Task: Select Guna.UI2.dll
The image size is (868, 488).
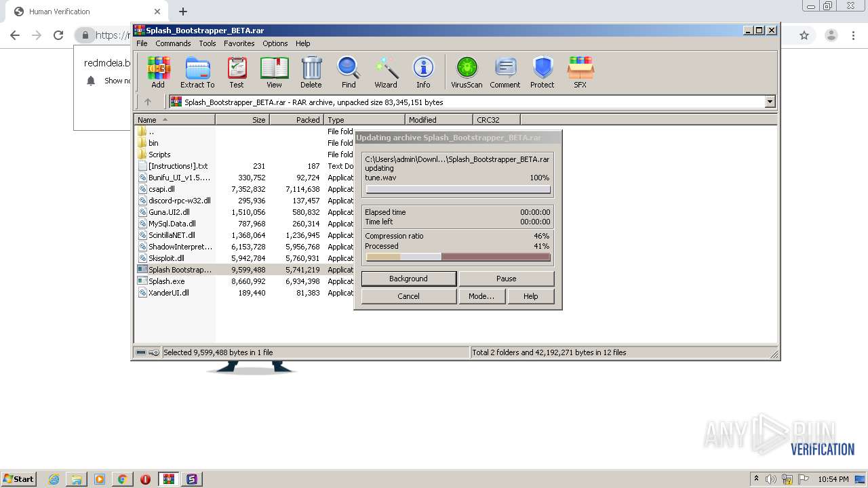Action: [x=169, y=212]
